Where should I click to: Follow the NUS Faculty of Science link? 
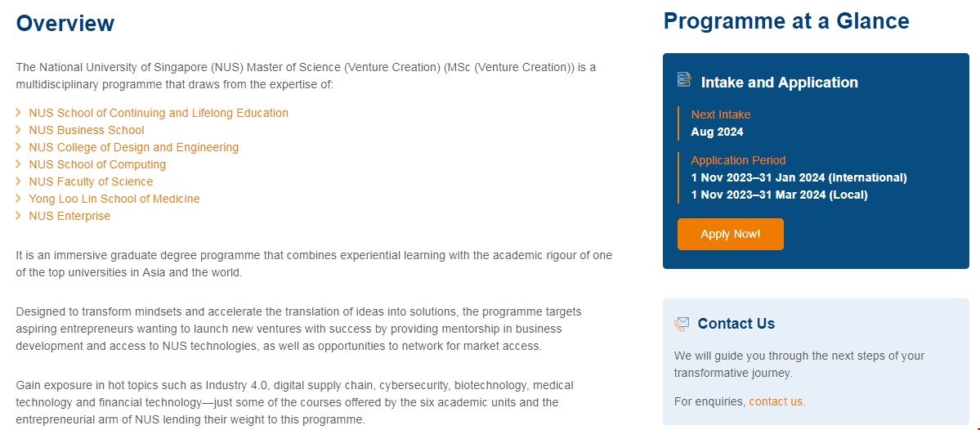91,181
